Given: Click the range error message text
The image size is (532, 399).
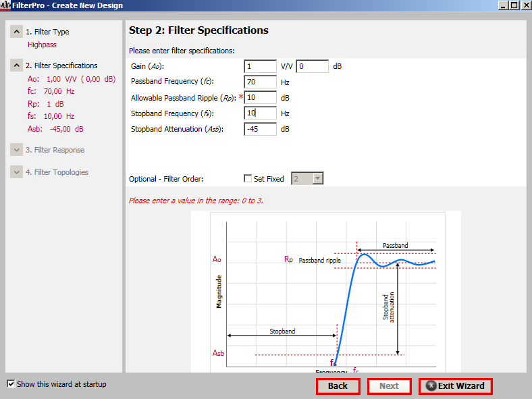Looking at the screenshot, I should (196, 201).
